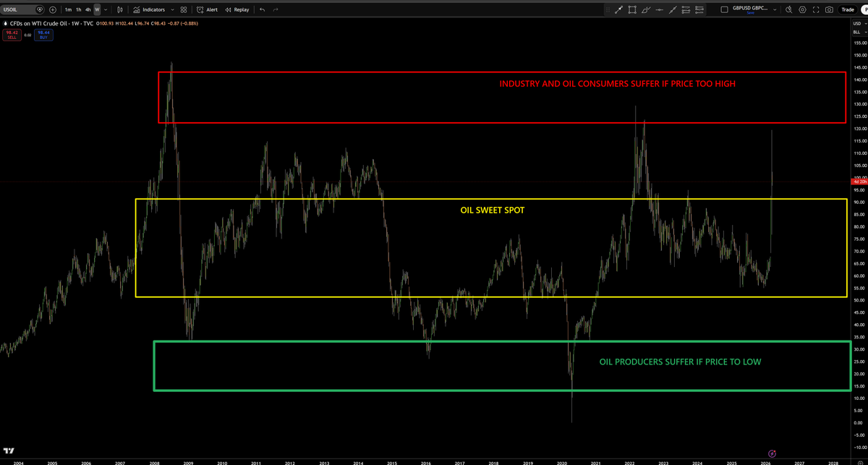Select the last tool in the favorites toolbar
The height and width of the screenshot is (465, 868).
699,10
